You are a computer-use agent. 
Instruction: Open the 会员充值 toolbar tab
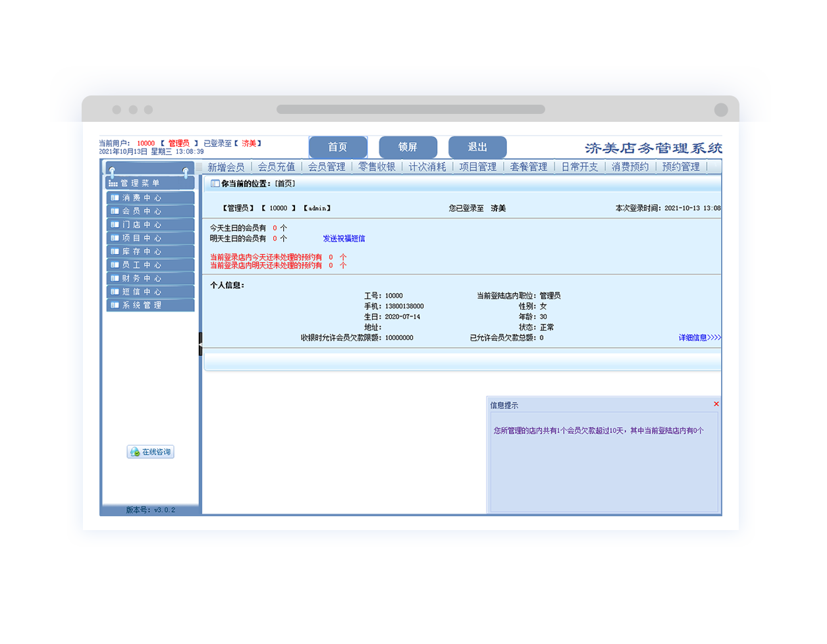tap(277, 167)
